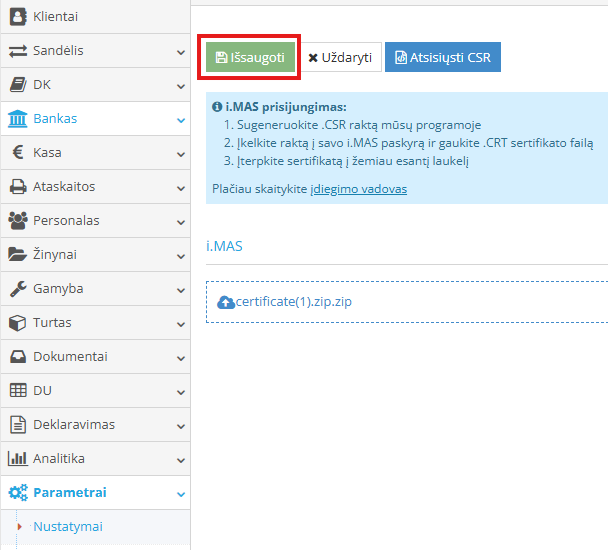The height and width of the screenshot is (550, 608).
Task: Click the Parametrai gears icon
Action: 17,492
